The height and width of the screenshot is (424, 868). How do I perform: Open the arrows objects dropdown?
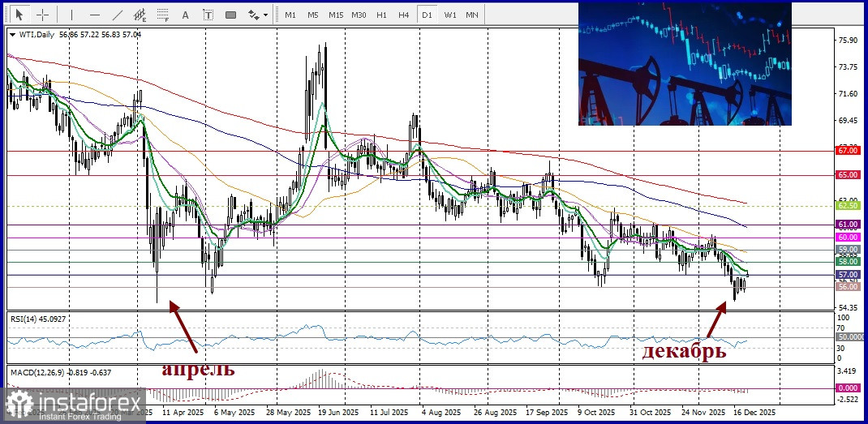point(258,15)
